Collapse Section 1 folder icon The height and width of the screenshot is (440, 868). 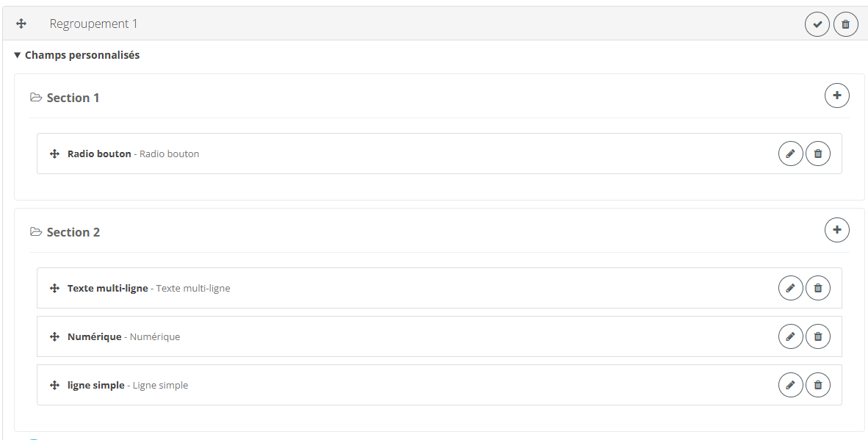click(36, 98)
